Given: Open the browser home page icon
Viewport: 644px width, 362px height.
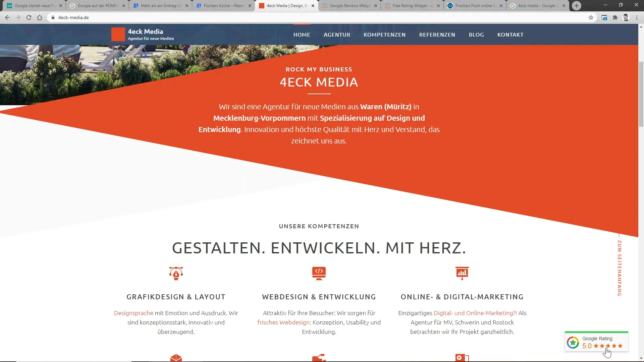Looking at the screenshot, I should 40,17.
